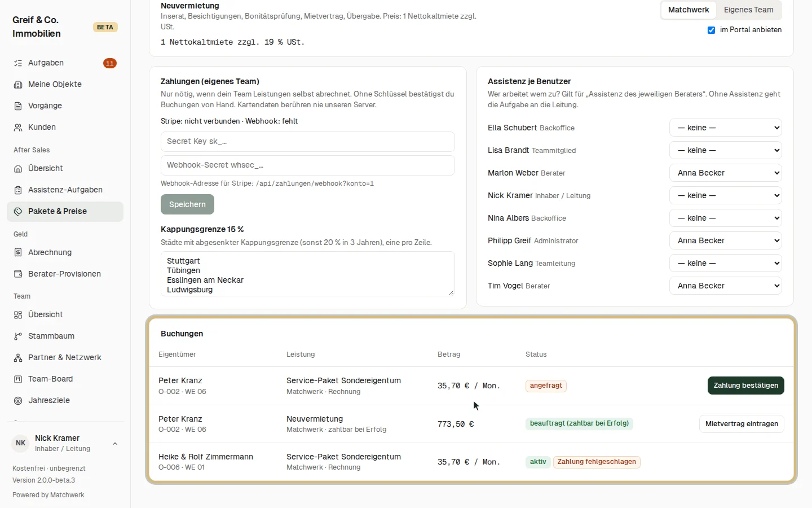Expand the Nick Kramer account menu chevron
Image resolution: width=812 pixels, height=508 pixels.
[x=115, y=444]
